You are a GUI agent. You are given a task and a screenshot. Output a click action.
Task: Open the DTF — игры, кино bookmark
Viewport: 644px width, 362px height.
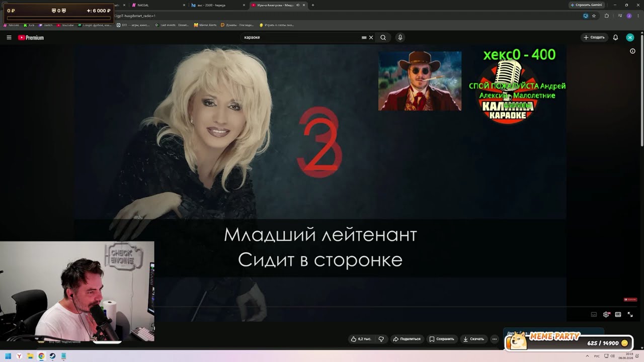(133, 25)
